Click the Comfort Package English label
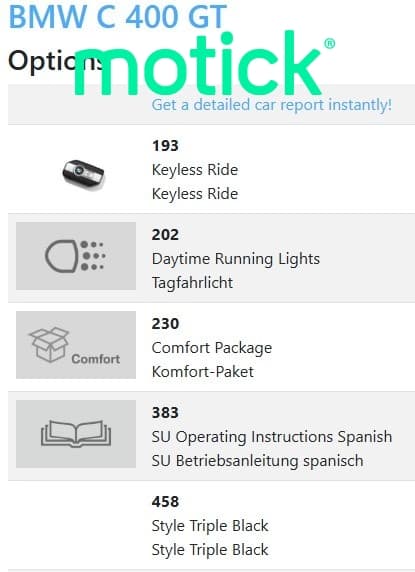The height and width of the screenshot is (572, 415). coord(212,348)
